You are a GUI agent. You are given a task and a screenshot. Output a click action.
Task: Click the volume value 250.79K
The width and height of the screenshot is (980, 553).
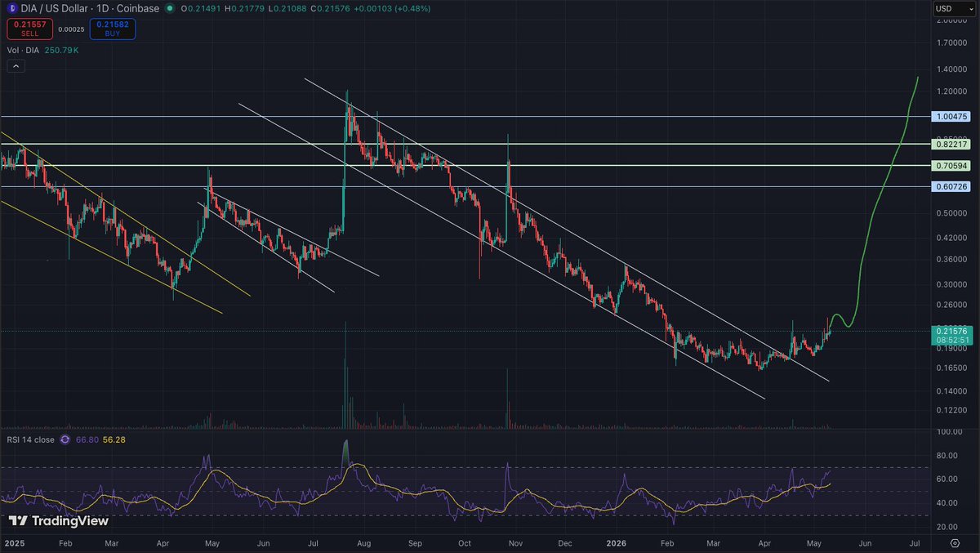pyautogui.click(x=62, y=51)
